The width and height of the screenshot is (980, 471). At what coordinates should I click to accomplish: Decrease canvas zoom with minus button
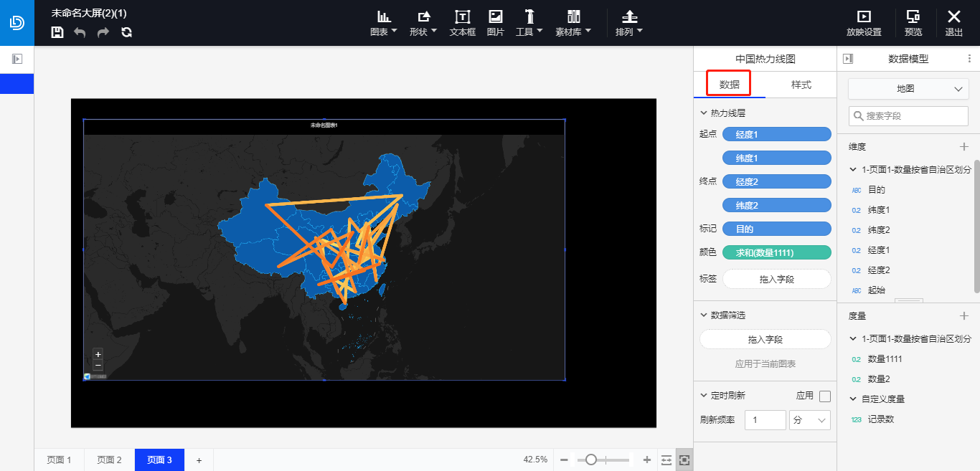point(564,460)
